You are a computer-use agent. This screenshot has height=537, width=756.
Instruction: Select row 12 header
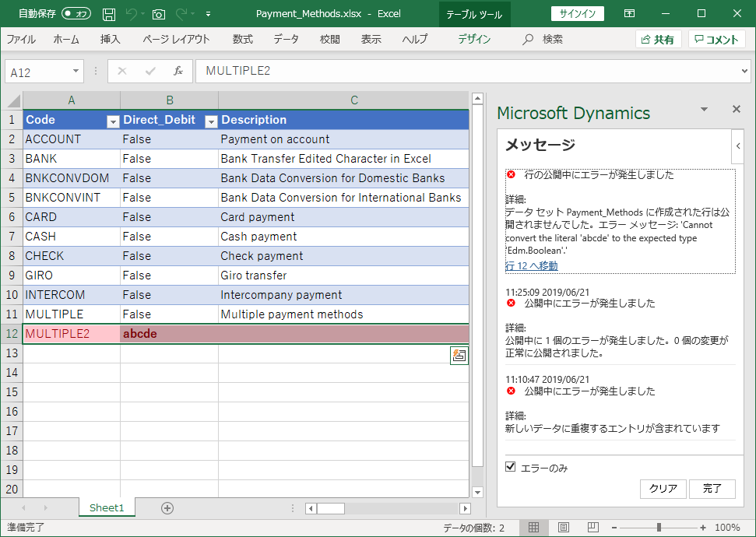click(12, 334)
